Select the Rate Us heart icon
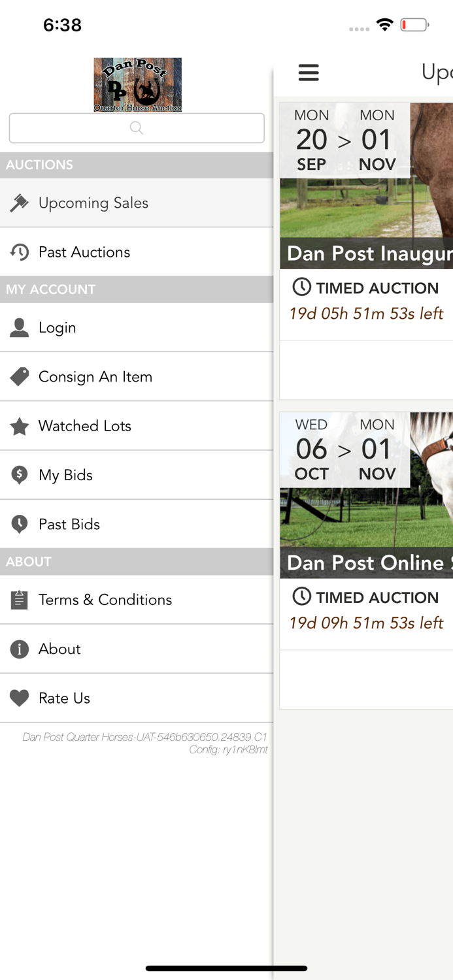The image size is (453, 980). pos(20,698)
